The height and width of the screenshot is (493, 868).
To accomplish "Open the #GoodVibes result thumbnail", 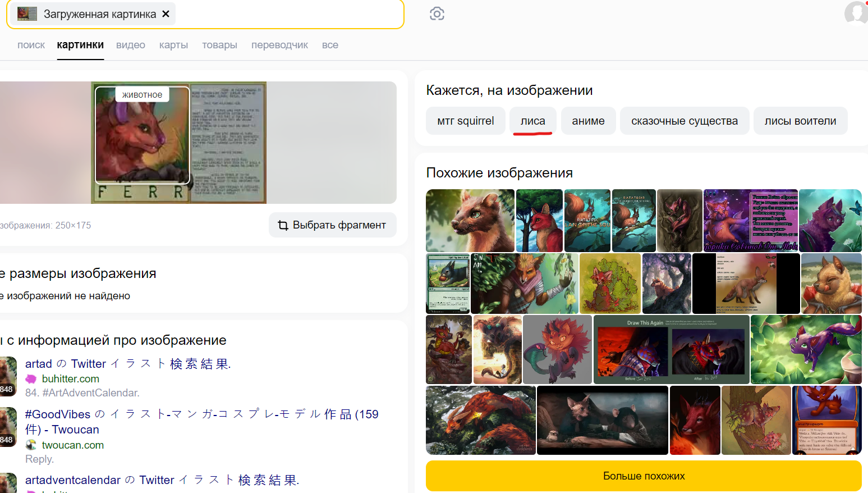I will click(8, 427).
